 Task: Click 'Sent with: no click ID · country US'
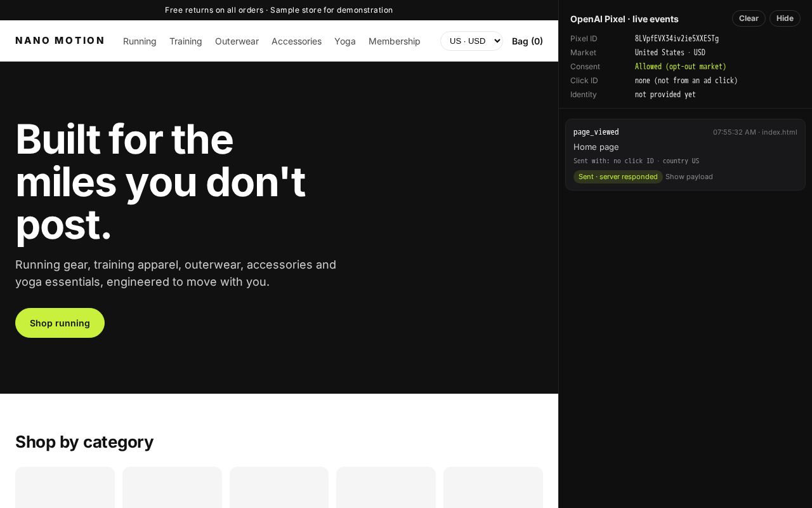click(x=636, y=161)
